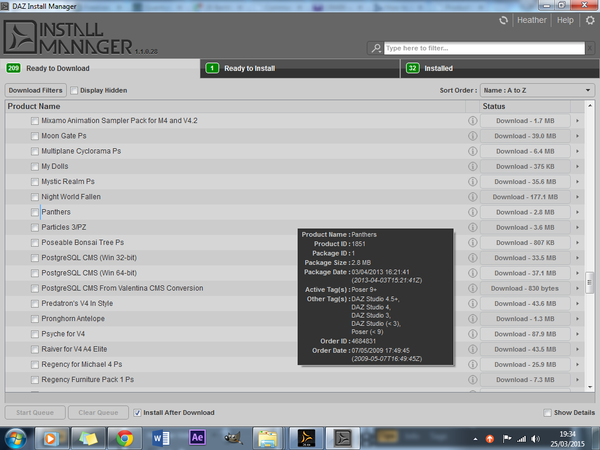Open info icon for Panthers
The width and height of the screenshot is (600, 450).
[473, 212]
